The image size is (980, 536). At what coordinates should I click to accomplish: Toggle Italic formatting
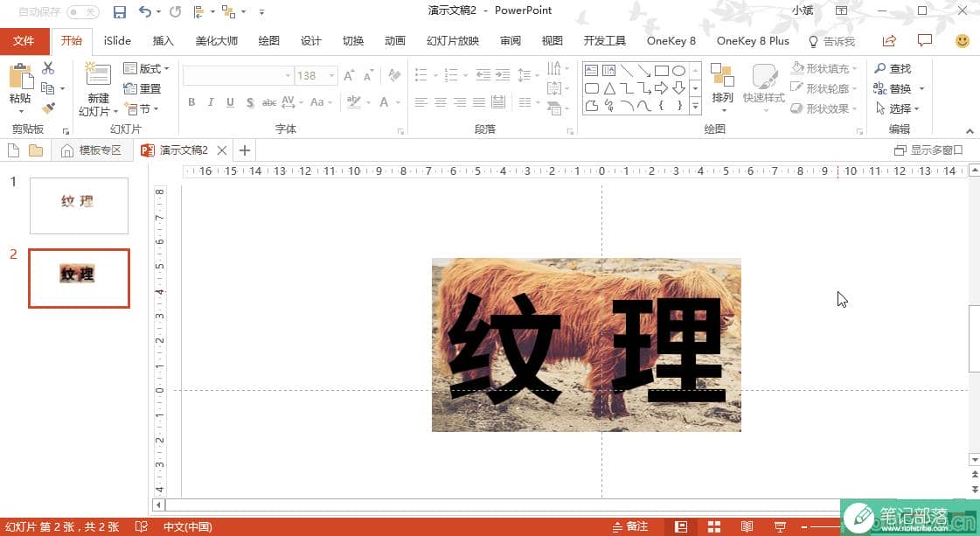click(x=211, y=102)
